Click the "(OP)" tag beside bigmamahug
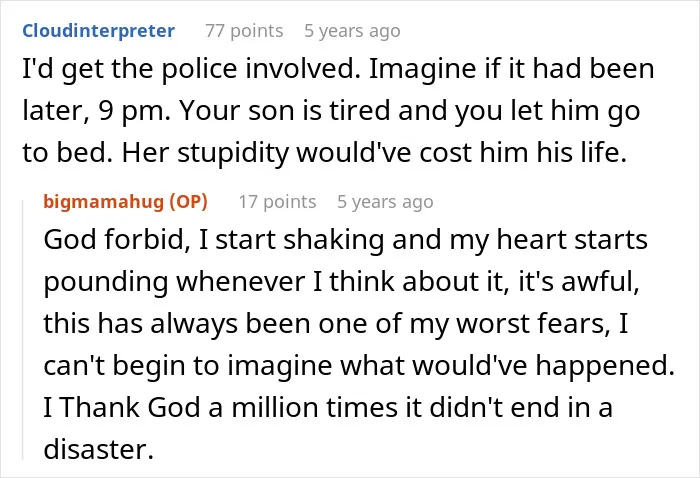 (x=188, y=202)
